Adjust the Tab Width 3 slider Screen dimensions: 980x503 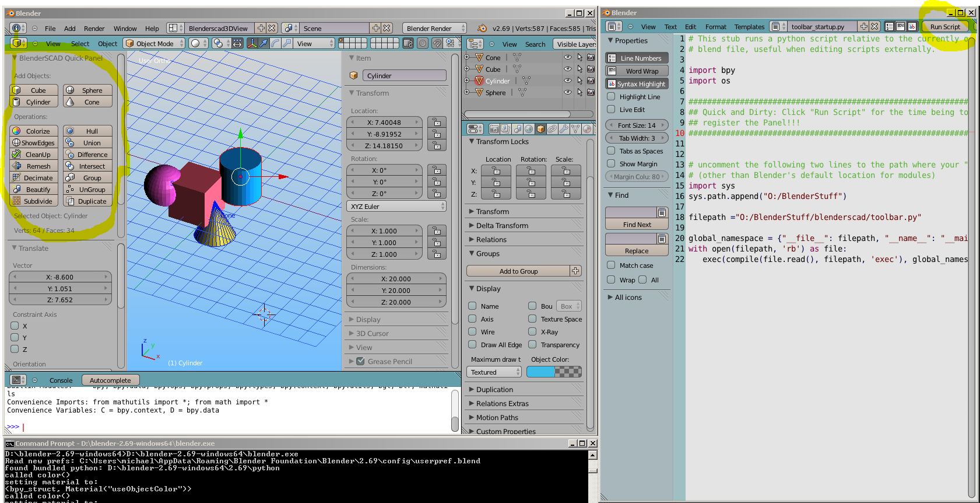[637, 138]
